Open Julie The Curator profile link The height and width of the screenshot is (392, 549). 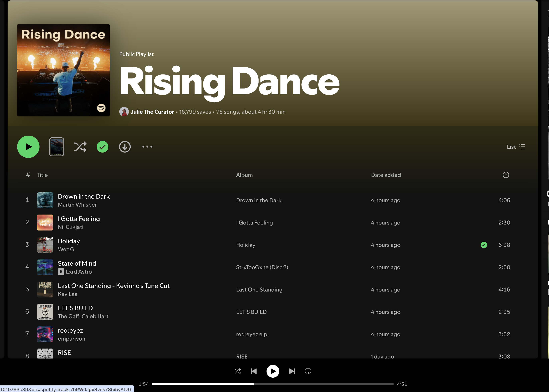click(x=152, y=112)
